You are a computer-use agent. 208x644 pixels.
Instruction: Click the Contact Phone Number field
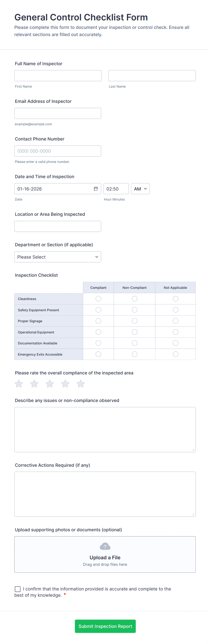[58, 151]
